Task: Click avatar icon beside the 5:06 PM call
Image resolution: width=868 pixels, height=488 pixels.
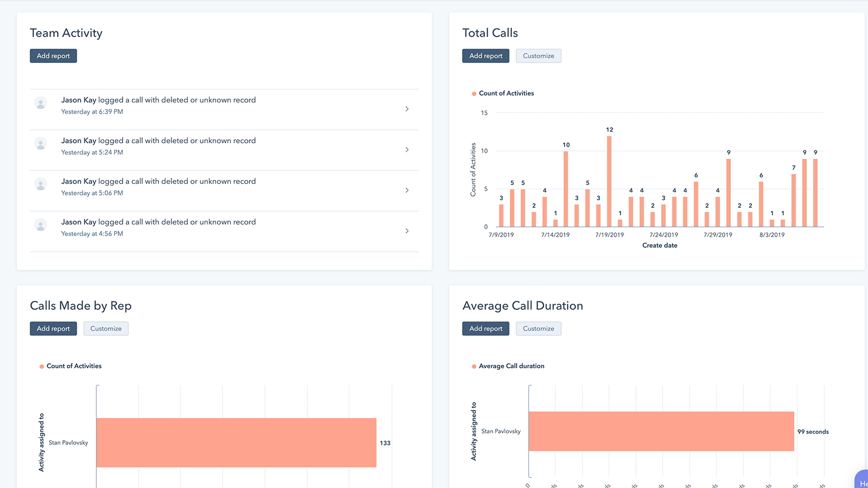Action: (41, 184)
